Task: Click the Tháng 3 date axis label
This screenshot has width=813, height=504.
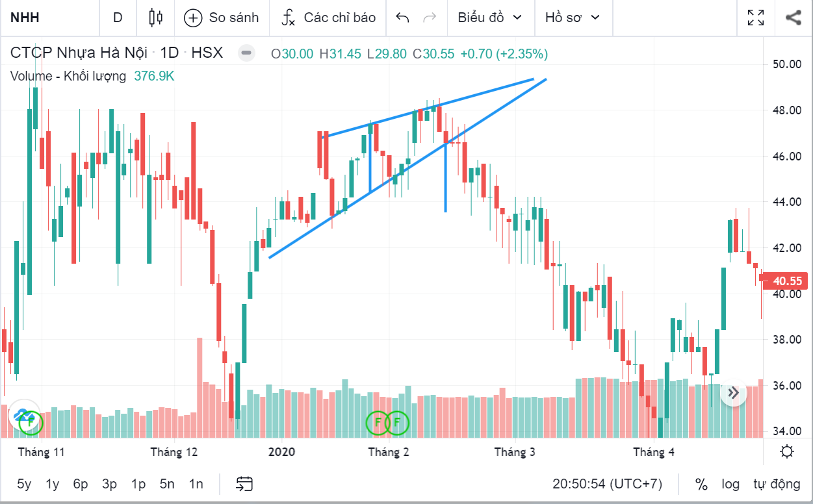Action: click(x=515, y=452)
